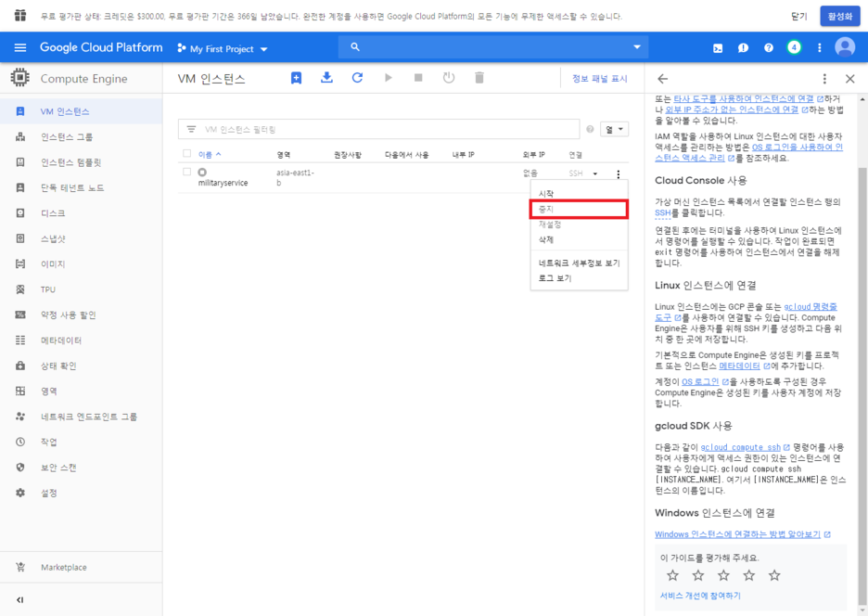Open TPU in the sidebar
Viewport: 868px width, 616px height.
tap(81, 289)
